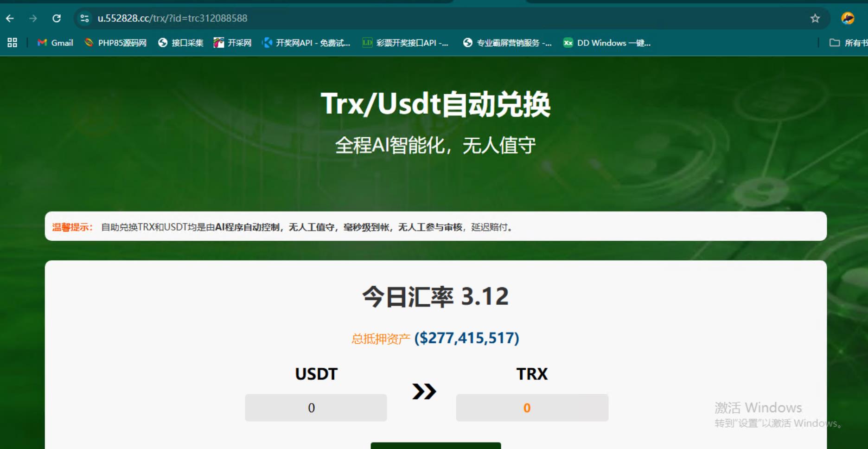Expand the 所有书签 bookmarks folder
Screen dimensions: 868x449
(x=848, y=43)
